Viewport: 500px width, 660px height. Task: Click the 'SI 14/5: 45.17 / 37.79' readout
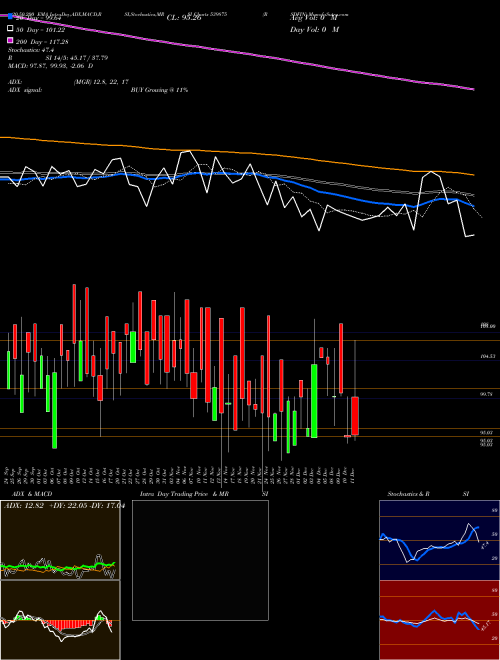77,58
